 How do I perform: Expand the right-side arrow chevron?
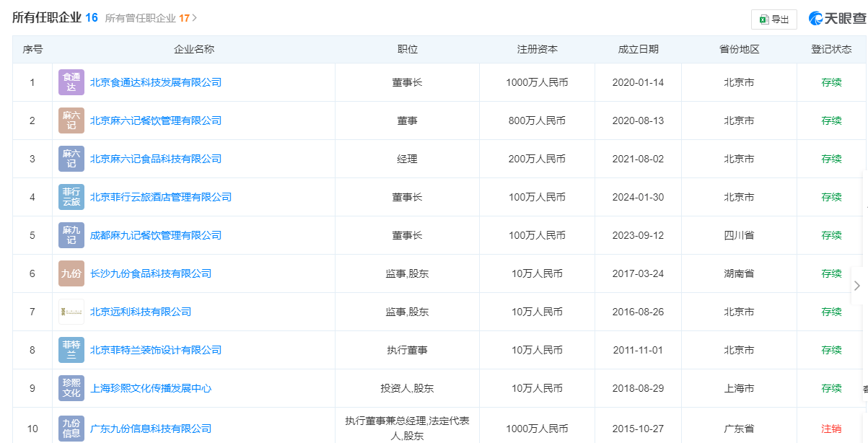857,286
